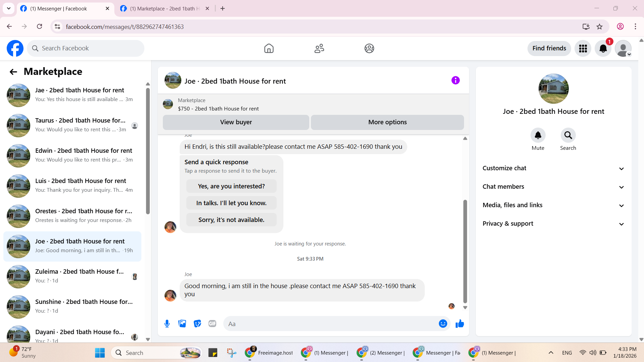Open the Snipping Tool in the taskbar

coord(231,353)
